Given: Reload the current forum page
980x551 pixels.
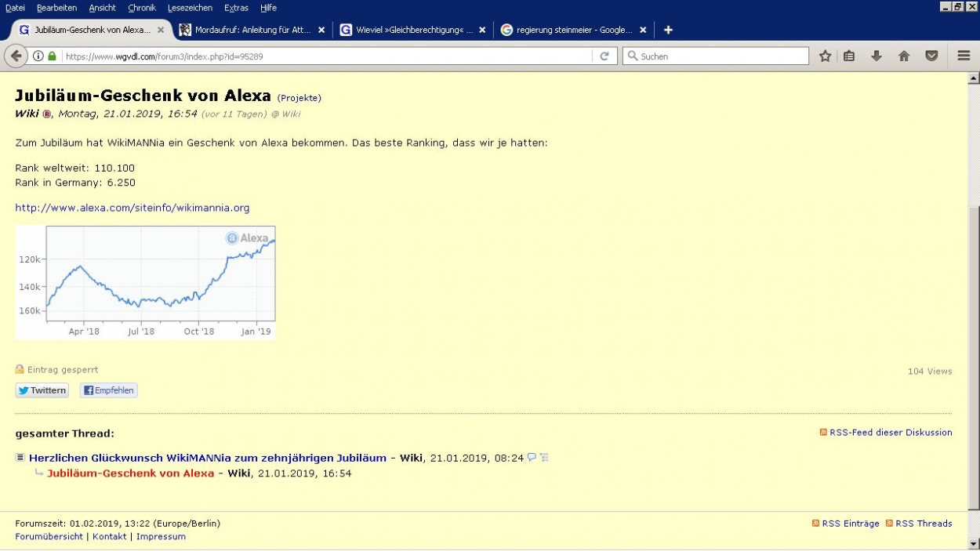Looking at the screenshot, I should [x=604, y=56].
